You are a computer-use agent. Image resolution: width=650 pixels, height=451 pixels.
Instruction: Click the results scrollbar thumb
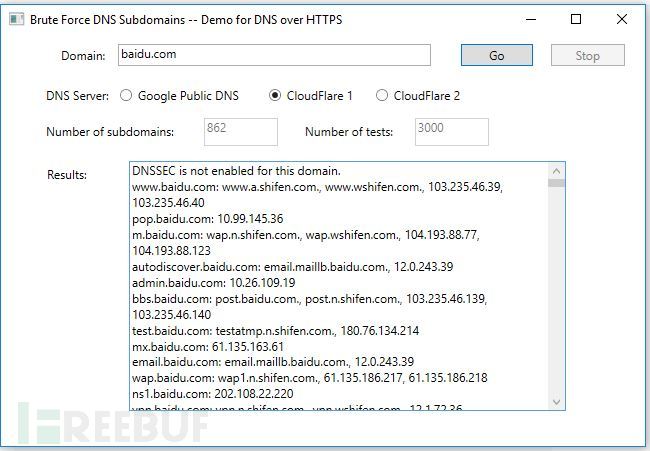tap(556, 183)
